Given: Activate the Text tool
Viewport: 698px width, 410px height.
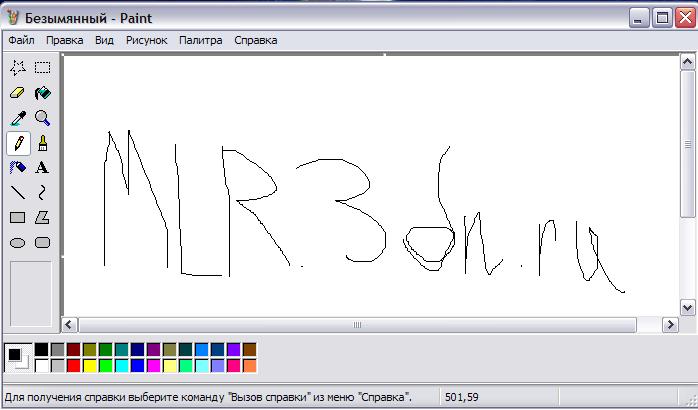Looking at the screenshot, I should tap(42, 168).
